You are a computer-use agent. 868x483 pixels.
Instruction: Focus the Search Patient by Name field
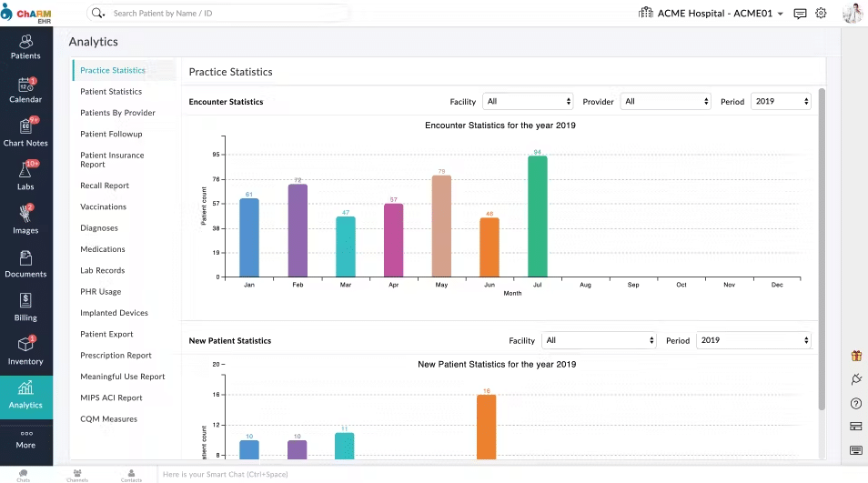229,14
